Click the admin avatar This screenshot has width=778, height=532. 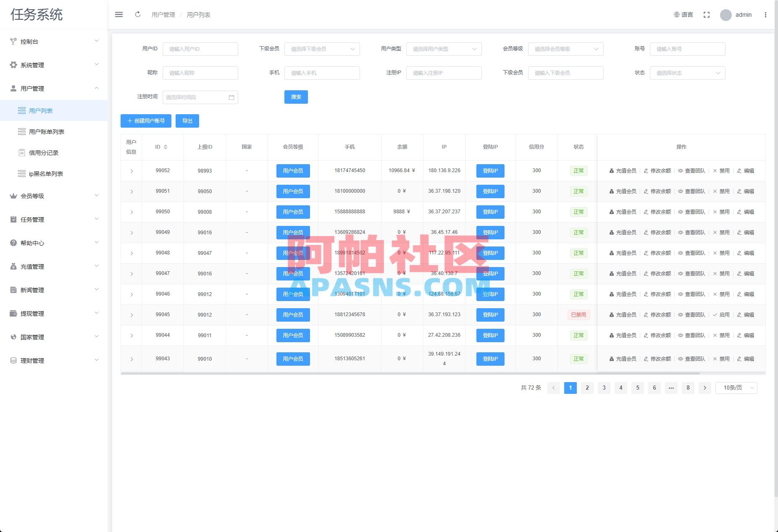[725, 14]
